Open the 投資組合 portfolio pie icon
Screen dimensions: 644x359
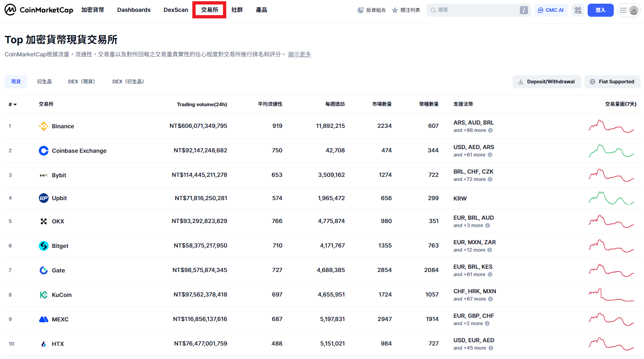click(360, 10)
